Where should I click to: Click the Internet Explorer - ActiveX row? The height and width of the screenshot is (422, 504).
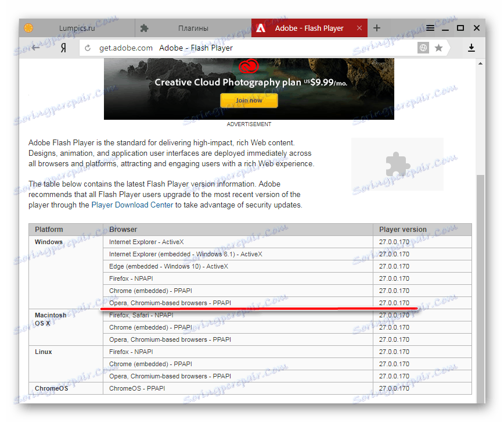tap(238, 242)
